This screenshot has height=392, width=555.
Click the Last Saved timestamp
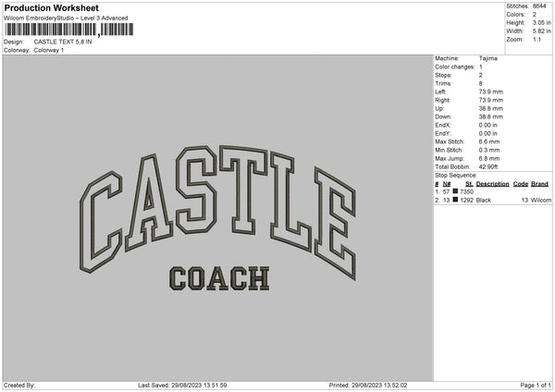(182, 385)
